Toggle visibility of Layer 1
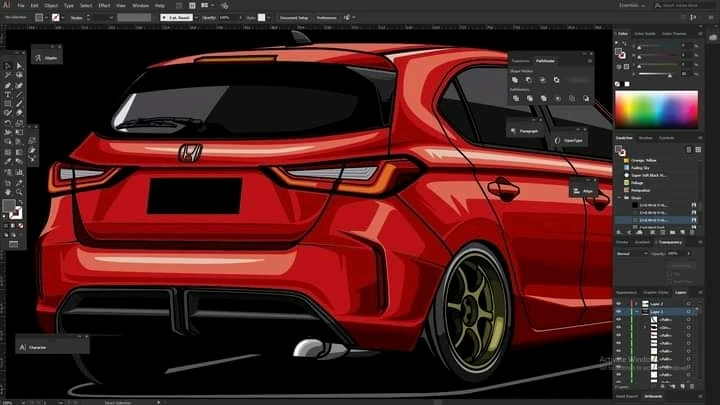 (x=618, y=311)
